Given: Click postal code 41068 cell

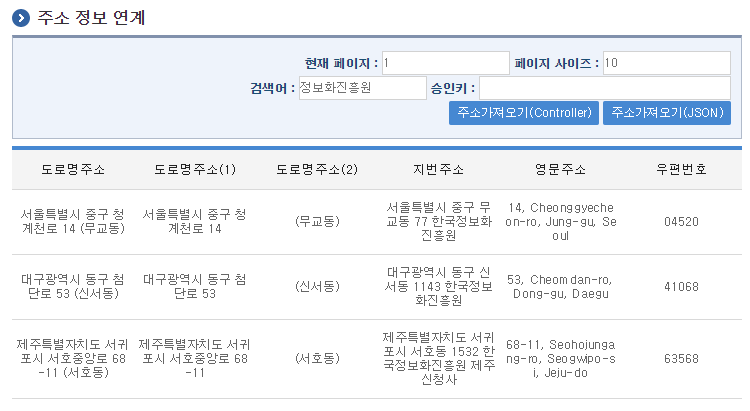Looking at the screenshot, I should (x=681, y=287).
